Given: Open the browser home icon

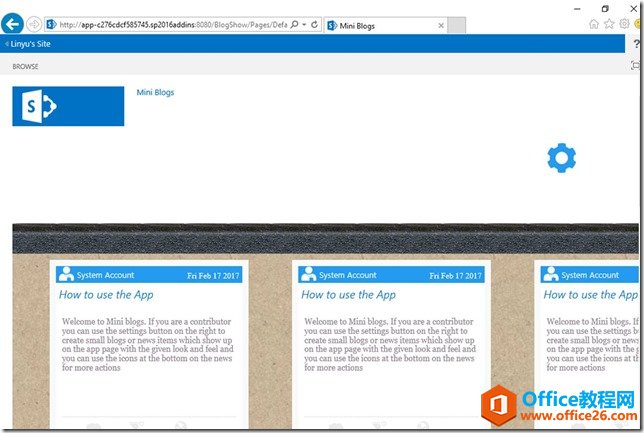Looking at the screenshot, I should coord(594,23).
